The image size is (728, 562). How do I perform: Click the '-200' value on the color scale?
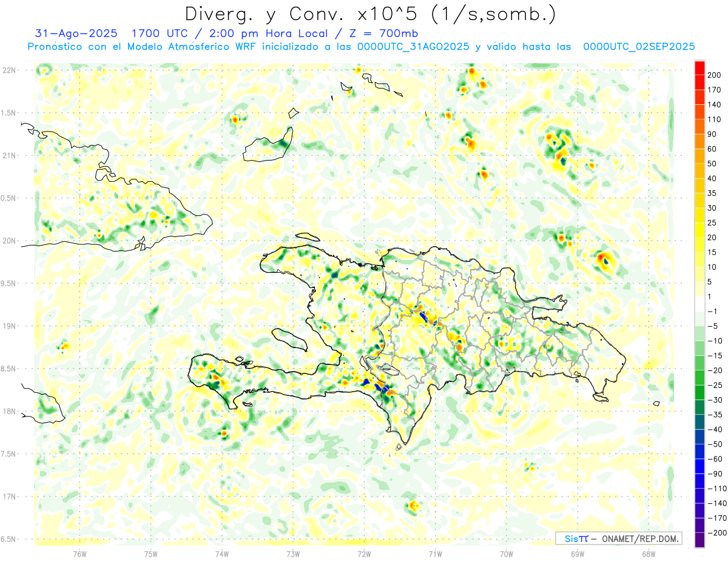click(x=716, y=532)
